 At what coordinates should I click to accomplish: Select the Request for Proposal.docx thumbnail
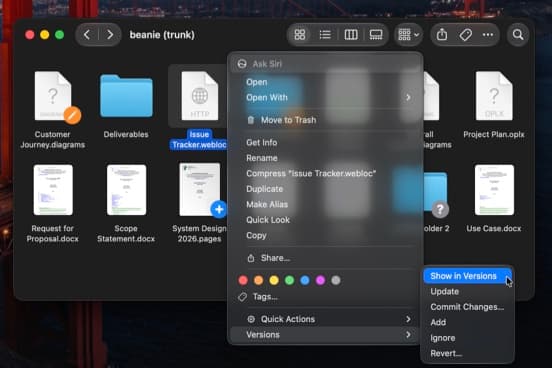tap(53, 190)
